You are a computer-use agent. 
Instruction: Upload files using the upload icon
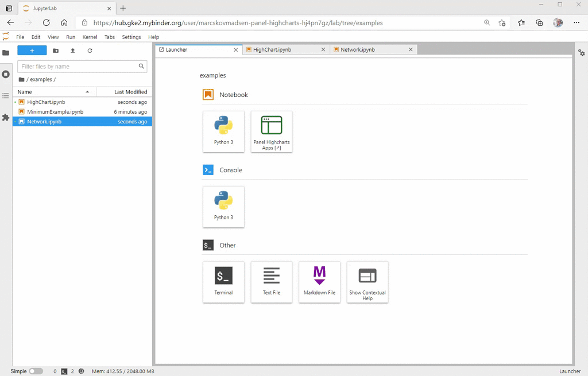(x=72, y=51)
